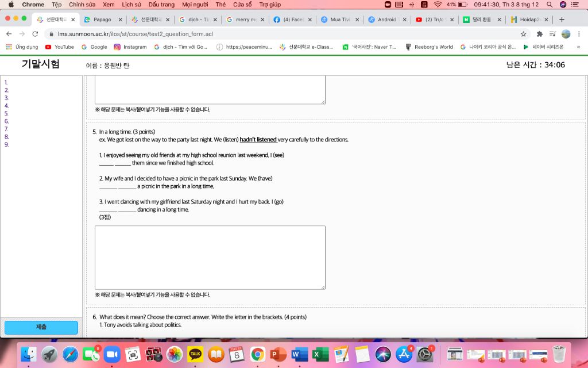This screenshot has height=368, width=588.
Task: Open Chrome profile avatar
Action: [x=566, y=34]
